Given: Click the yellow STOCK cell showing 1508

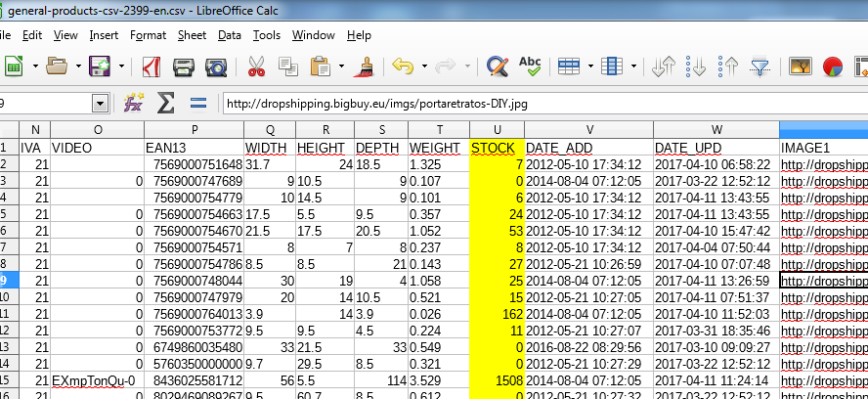Looking at the screenshot, I should 497,378.
